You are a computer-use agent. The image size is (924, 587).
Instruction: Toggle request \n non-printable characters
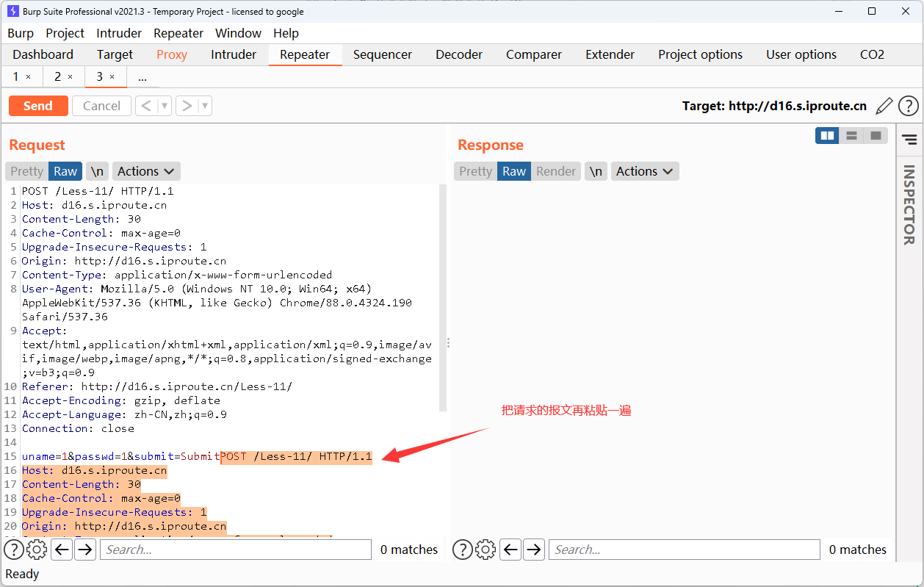coord(97,171)
